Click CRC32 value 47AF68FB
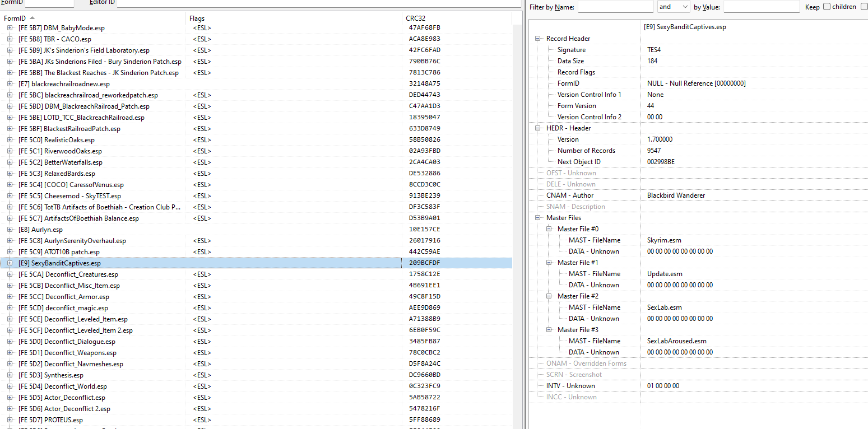This screenshot has width=868, height=429. pyautogui.click(x=424, y=28)
